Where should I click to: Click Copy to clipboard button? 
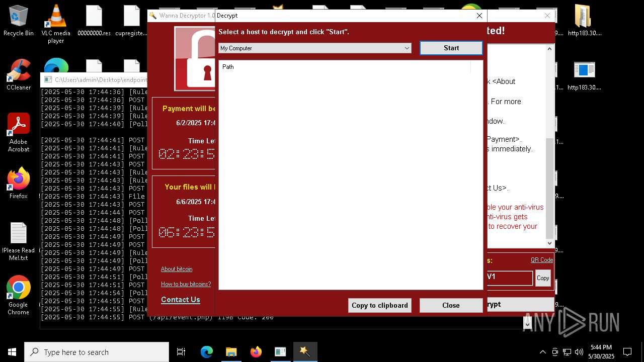tap(380, 305)
